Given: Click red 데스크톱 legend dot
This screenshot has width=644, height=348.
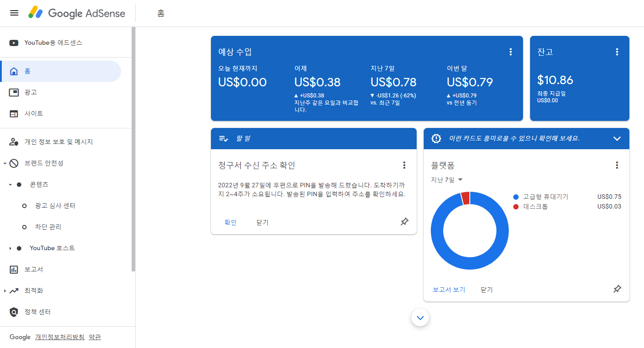Looking at the screenshot, I should 515,207.
